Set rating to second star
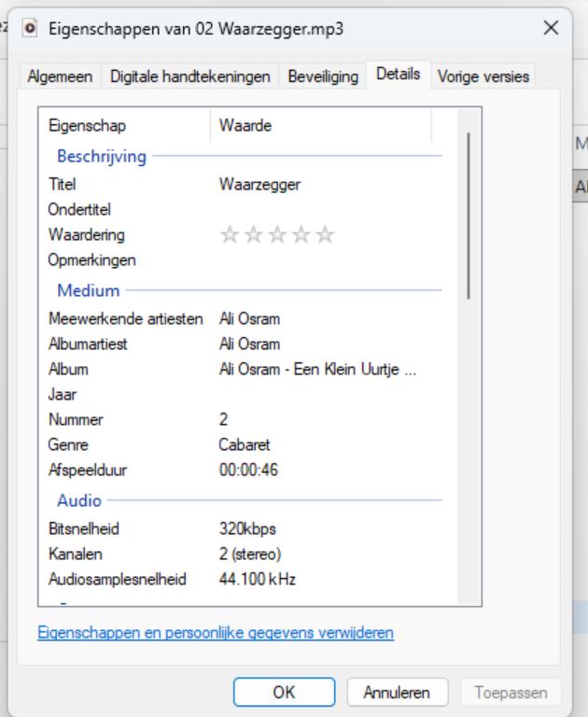 coord(253,235)
